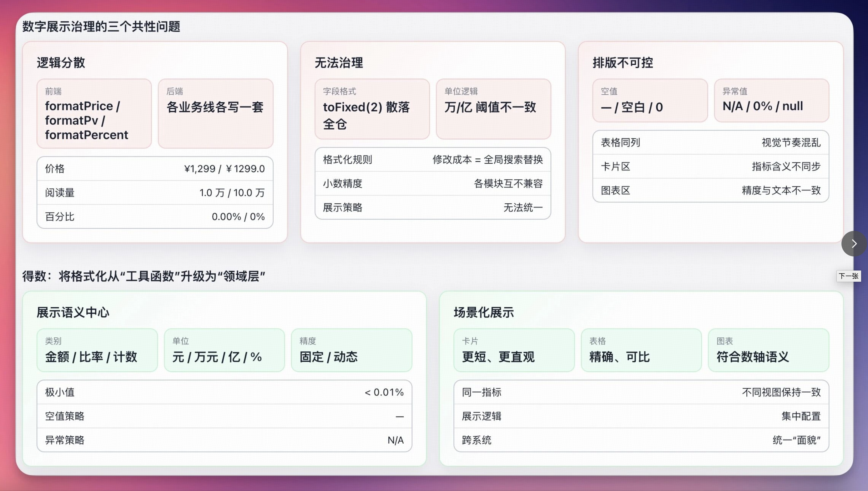This screenshot has width=868, height=491.
Task: Expand the 排版不可控 panel
Action: [x=623, y=63]
